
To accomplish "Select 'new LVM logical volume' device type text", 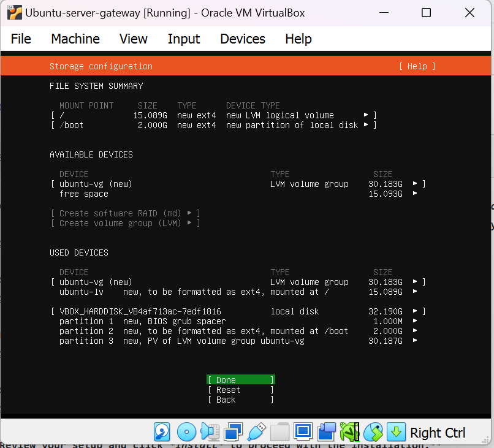I will 279,115.
